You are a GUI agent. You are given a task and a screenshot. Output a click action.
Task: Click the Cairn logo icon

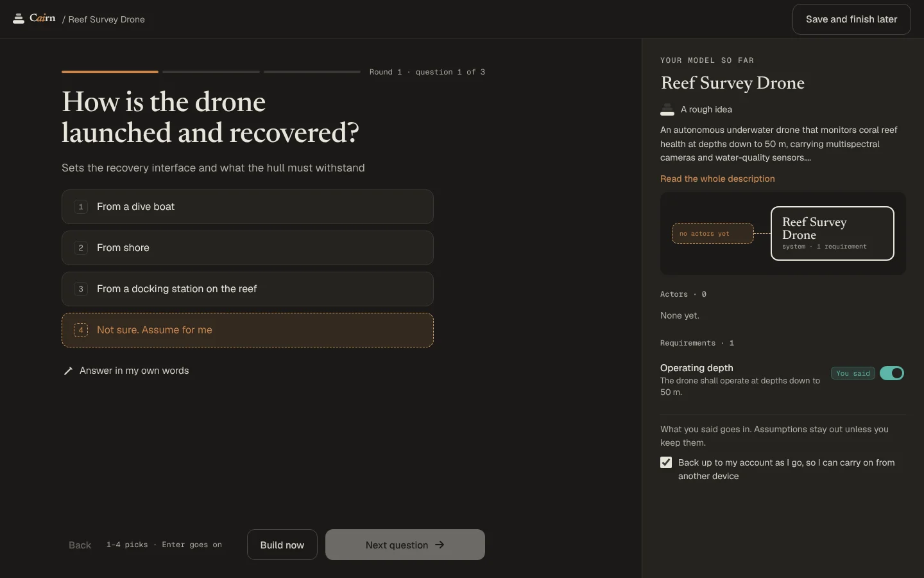click(19, 19)
